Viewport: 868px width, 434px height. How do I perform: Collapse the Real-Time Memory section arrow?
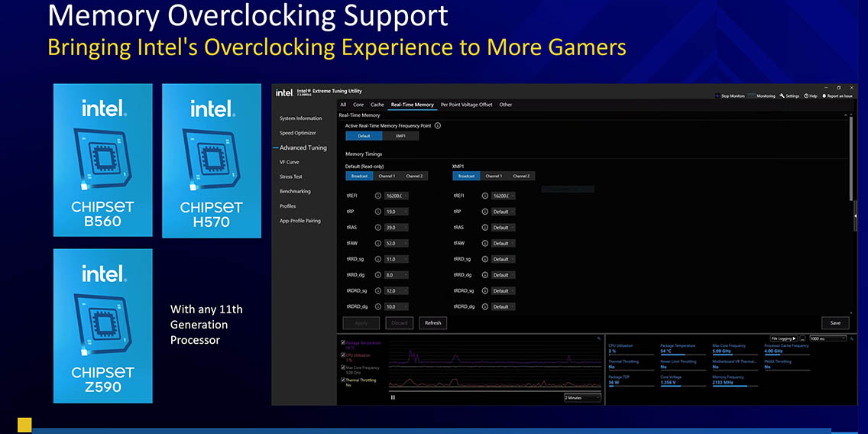tap(845, 115)
